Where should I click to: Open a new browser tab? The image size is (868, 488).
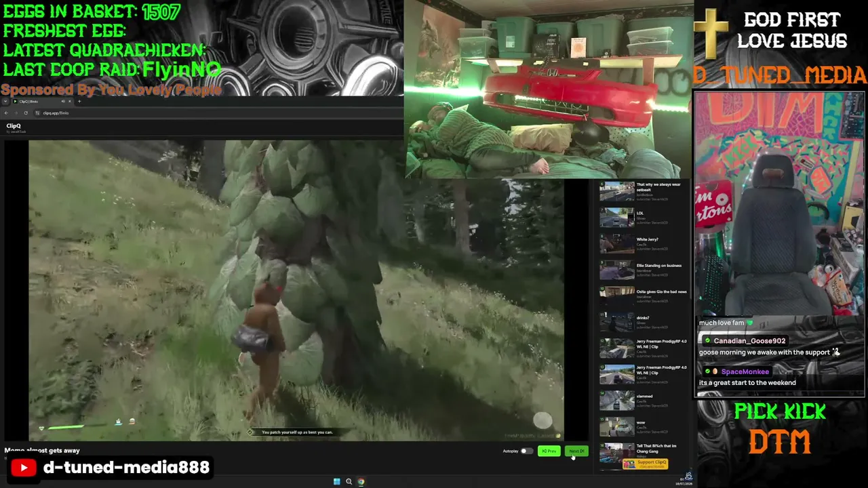click(x=79, y=102)
